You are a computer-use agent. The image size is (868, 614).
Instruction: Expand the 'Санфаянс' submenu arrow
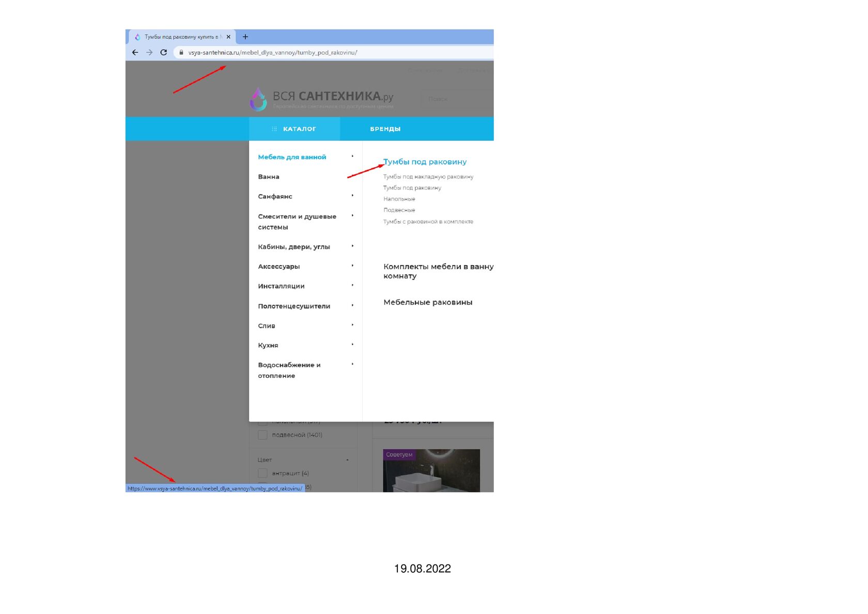(352, 195)
